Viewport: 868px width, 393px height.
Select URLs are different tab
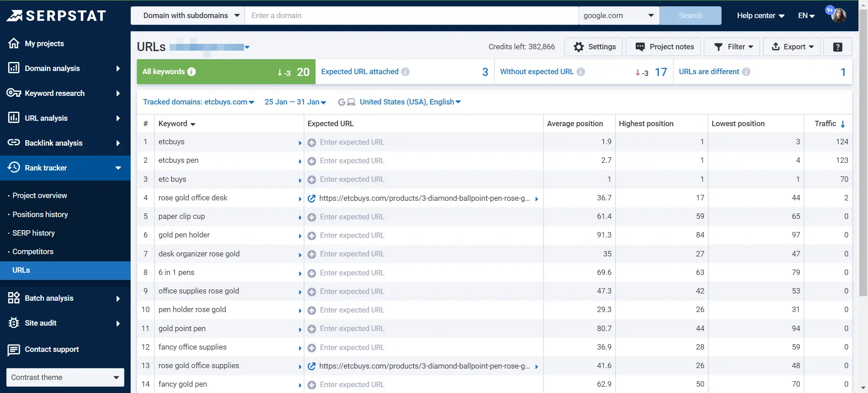pos(763,71)
